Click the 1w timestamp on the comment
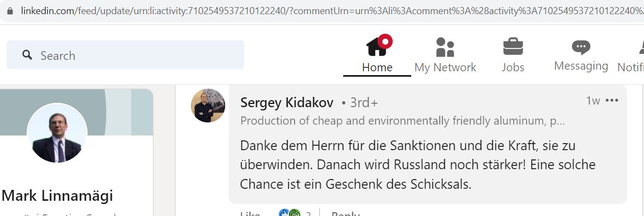Screen dimensions: 644x216 [593, 100]
